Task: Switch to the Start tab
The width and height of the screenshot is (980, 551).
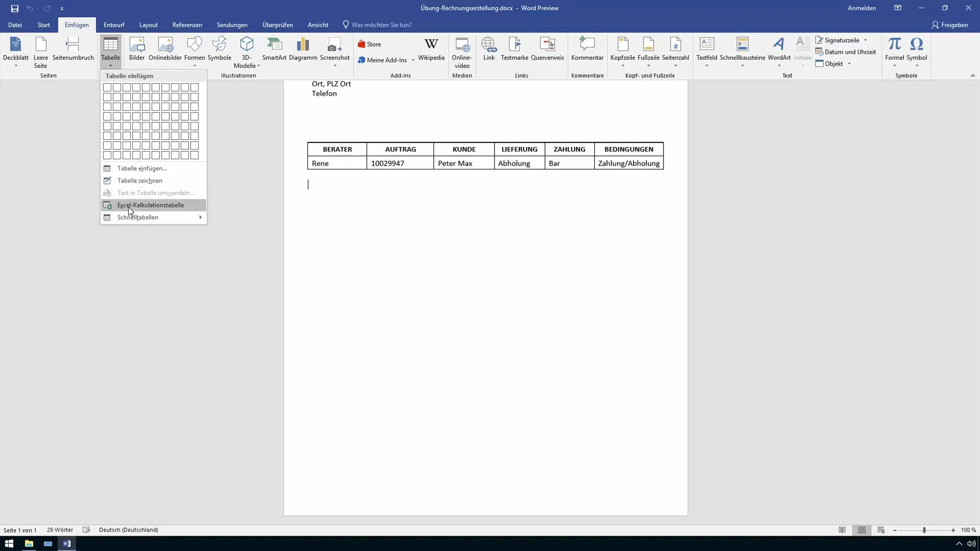Action: coord(43,25)
